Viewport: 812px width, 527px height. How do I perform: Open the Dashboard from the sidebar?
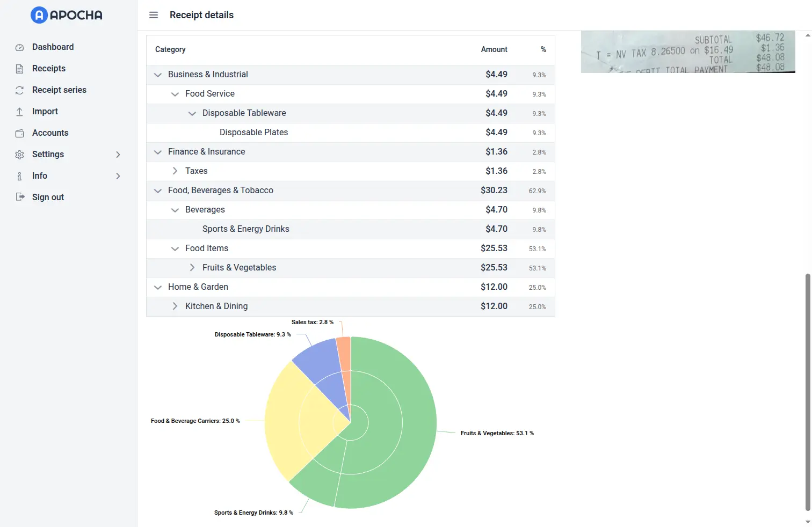52,47
